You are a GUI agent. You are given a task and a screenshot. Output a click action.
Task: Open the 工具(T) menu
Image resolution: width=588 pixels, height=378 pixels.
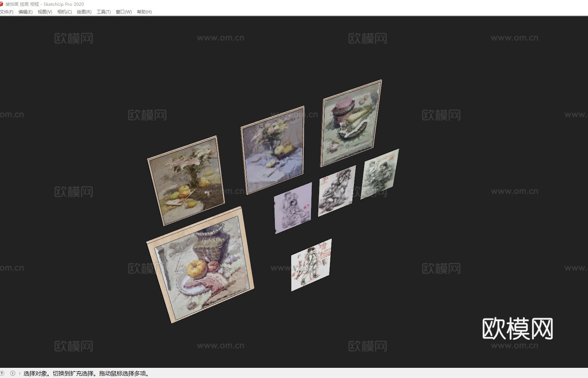tap(104, 12)
